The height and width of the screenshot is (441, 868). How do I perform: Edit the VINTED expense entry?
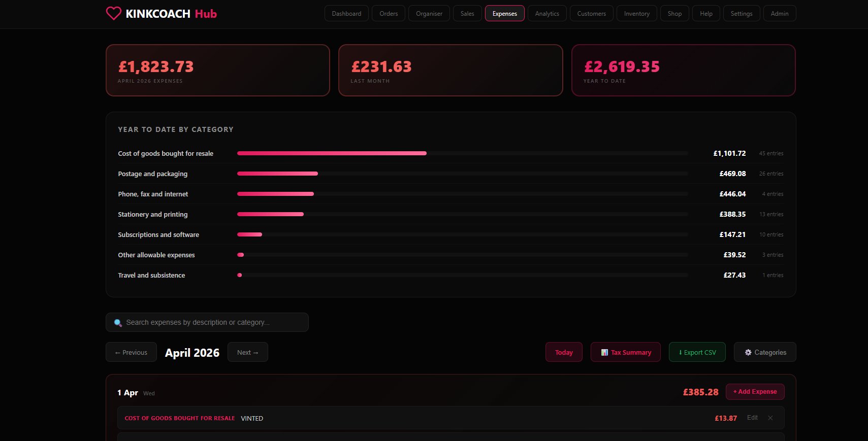click(752, 418)
